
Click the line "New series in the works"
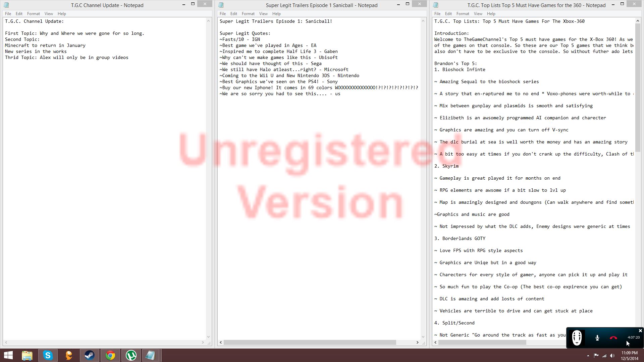click(x=36, y=51)
